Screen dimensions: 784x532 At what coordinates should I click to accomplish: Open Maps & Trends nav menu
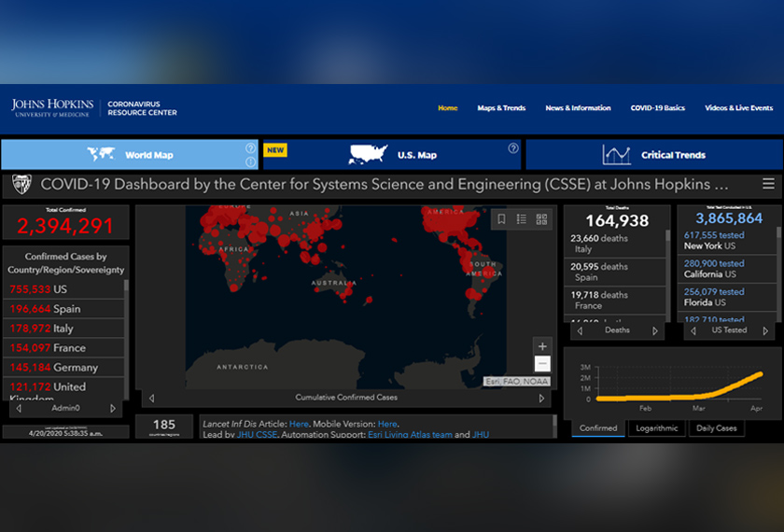(x=501, y=108)
